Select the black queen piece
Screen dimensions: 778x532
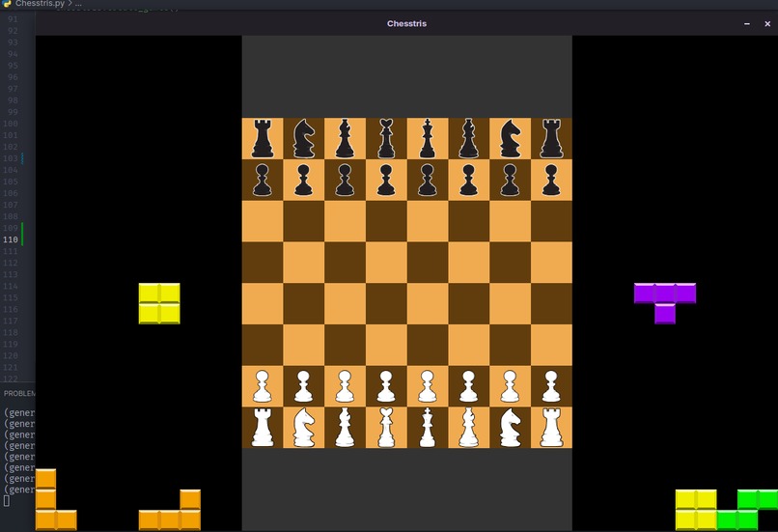pyautogui.click(x=386, y=138)
